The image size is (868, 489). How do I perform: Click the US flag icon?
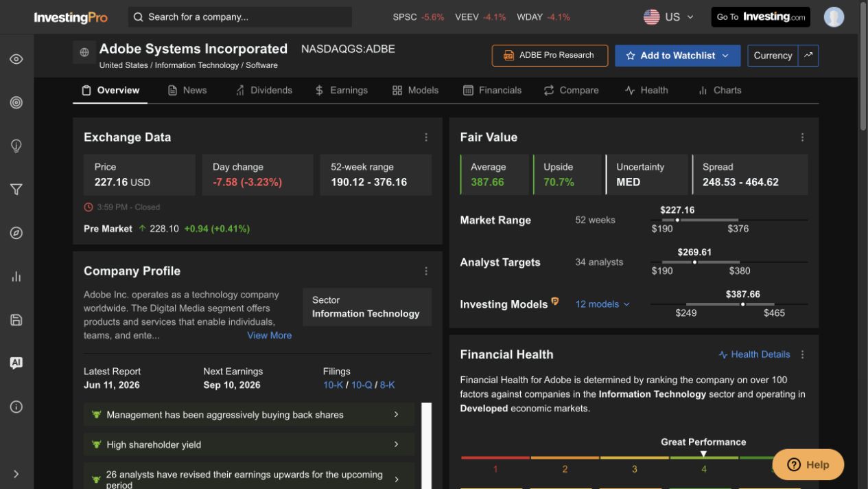pos(651,17)
